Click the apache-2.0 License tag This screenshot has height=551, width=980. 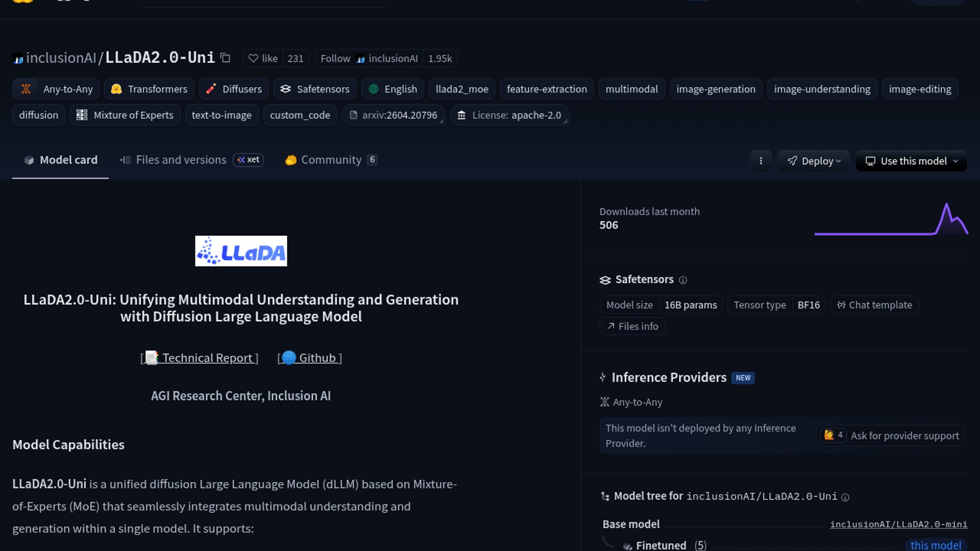(x=510, y=115)
